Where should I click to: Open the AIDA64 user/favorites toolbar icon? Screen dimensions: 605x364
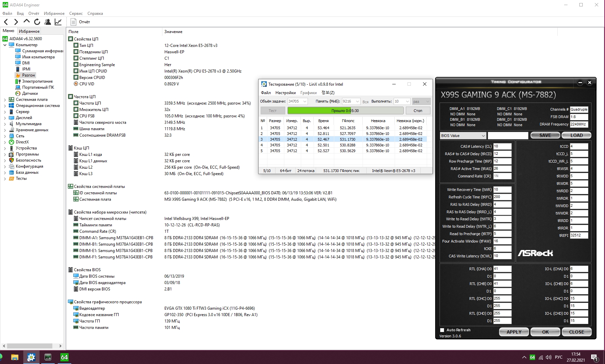[48, 22]
